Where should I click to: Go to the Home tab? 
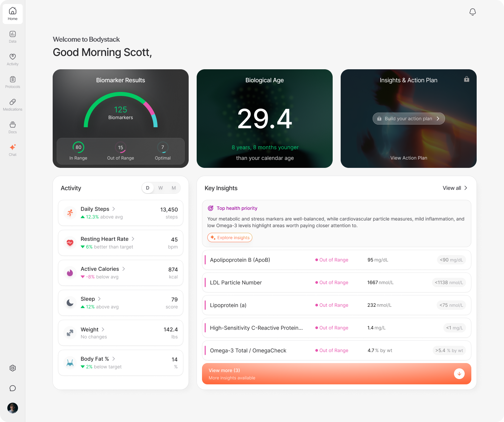[x=13, y=14]
